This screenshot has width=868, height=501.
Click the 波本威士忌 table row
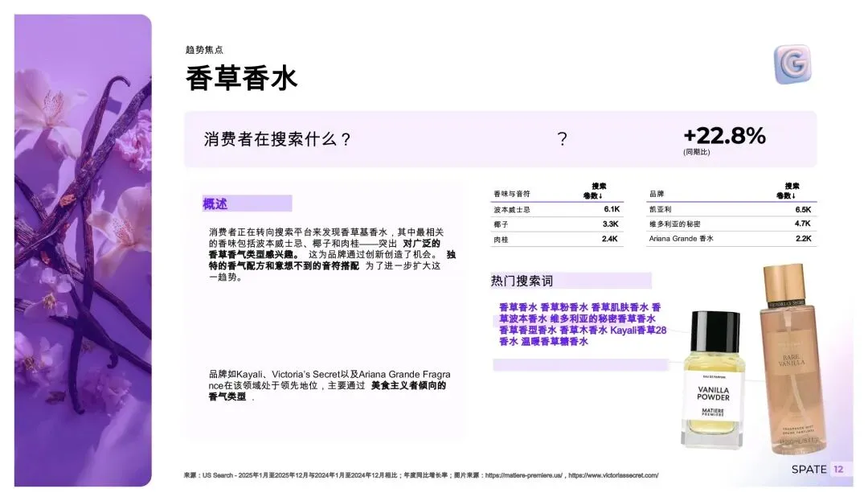pos(557,209)
